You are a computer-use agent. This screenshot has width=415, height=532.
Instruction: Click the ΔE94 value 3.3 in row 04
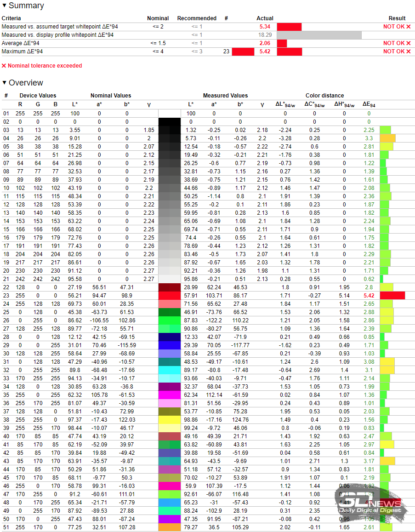tap(369, 138)
